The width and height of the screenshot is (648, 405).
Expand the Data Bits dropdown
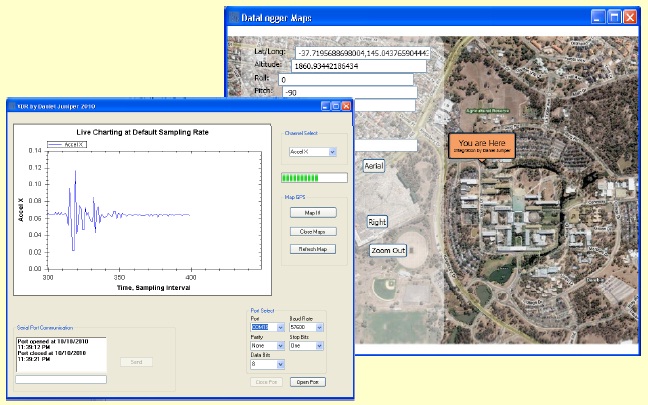279,366
